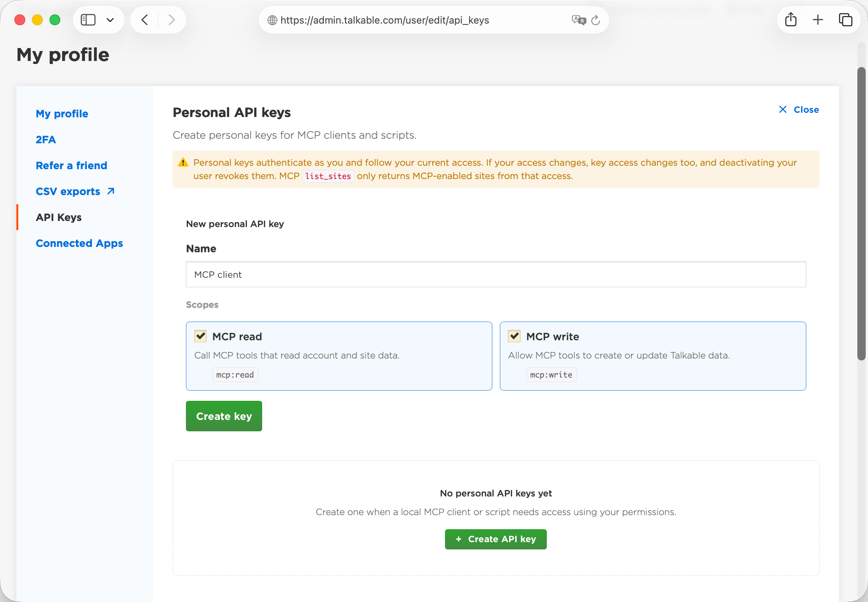Click the green Create key button
The height and width of the screenshot is (602, 868).
tap(224, 416)
